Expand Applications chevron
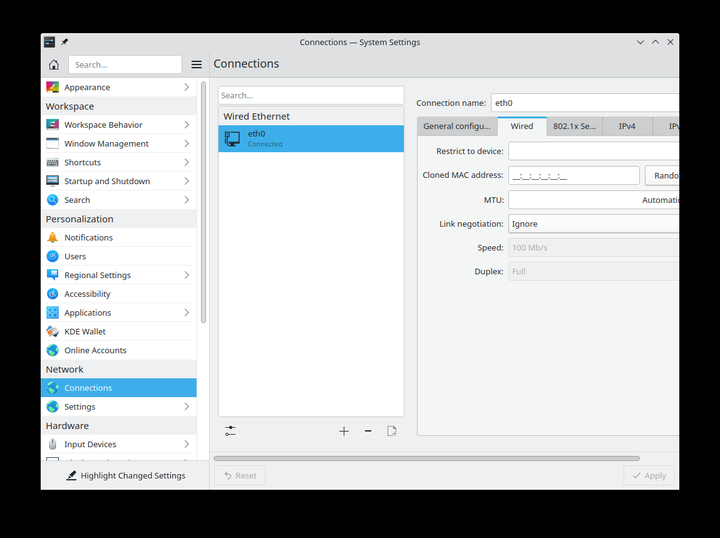This screenshot has height=538, width=720. click(186, 313)
